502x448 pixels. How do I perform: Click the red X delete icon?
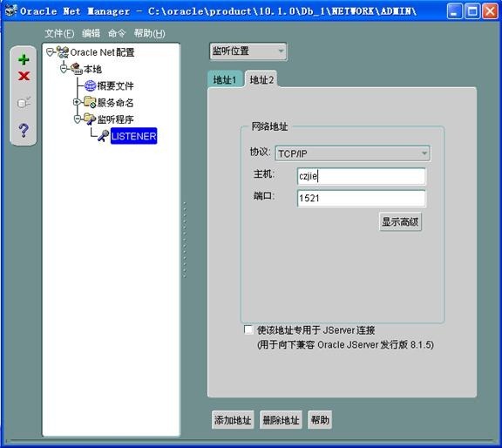[x=24, y=76]
